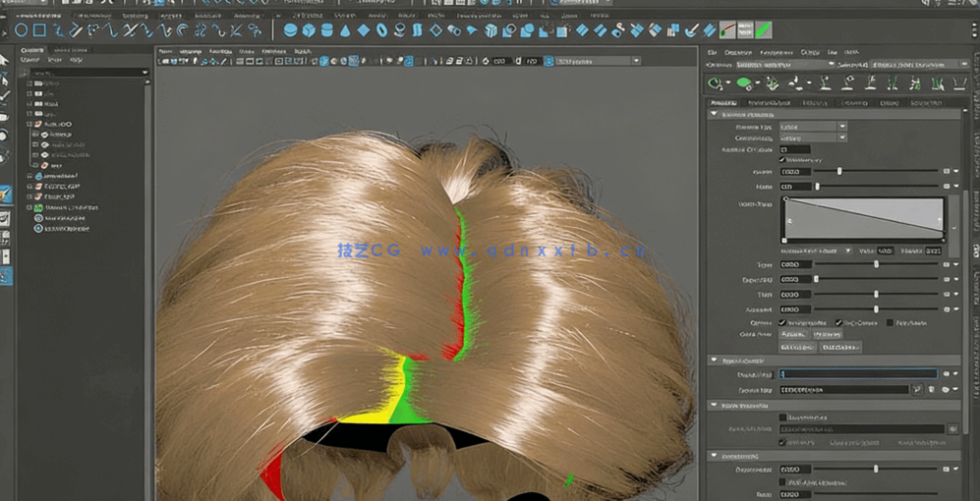Select the circle curve icon on the shelf

[21, 30]
